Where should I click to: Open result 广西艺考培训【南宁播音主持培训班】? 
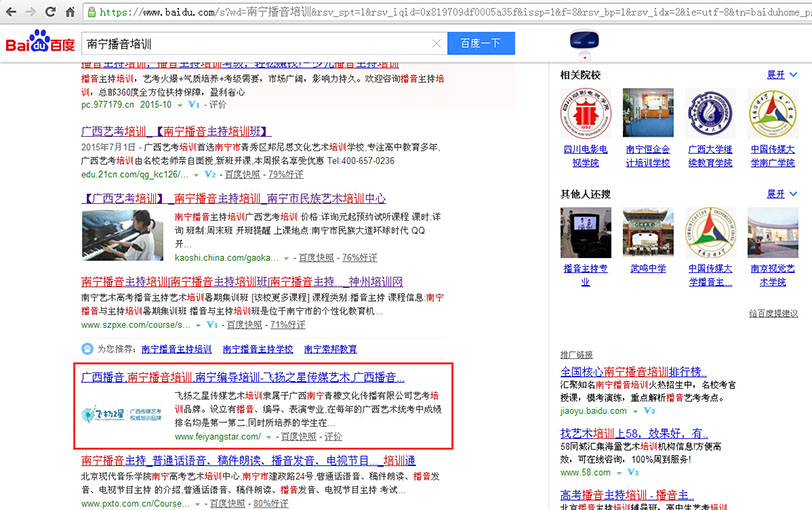176,131
